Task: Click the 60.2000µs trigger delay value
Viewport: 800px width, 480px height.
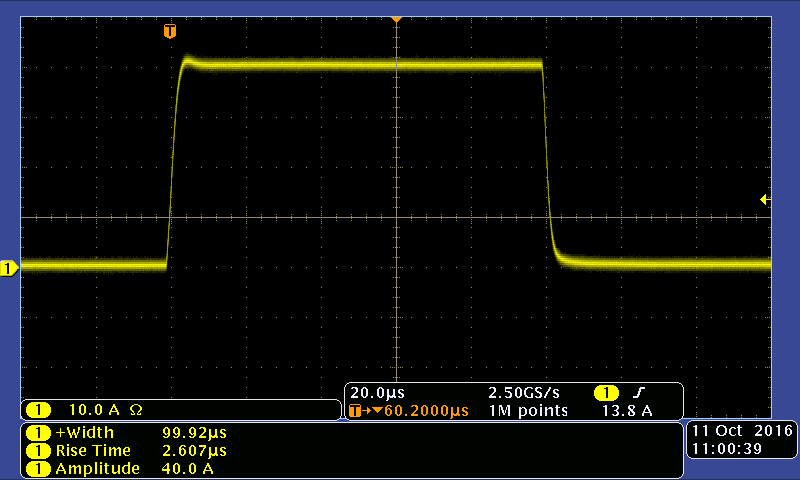Action: [x=426, y=411]
